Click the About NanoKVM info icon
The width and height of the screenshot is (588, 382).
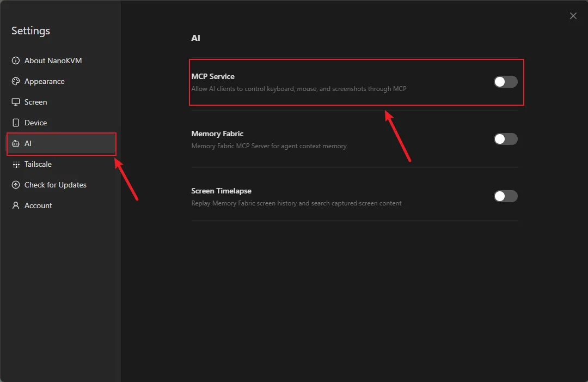click(x=16, y=60)
